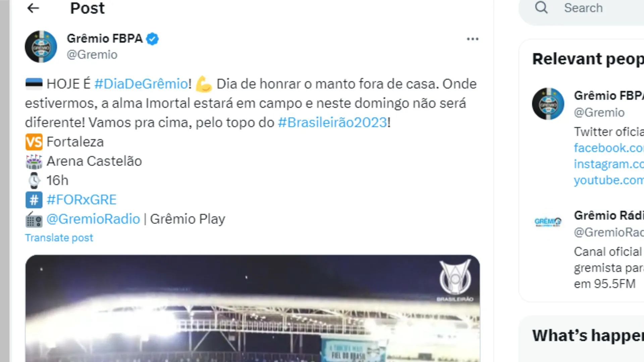
Task: Click Grêmio avatar in Relevant people
Action: [548, 104]
